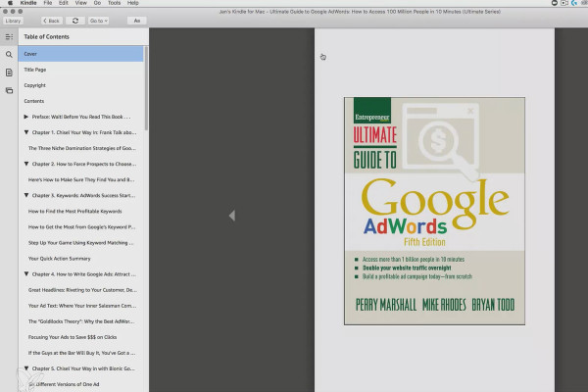Open the View menu
The image size is (588, 392).
tap(80, 3)
